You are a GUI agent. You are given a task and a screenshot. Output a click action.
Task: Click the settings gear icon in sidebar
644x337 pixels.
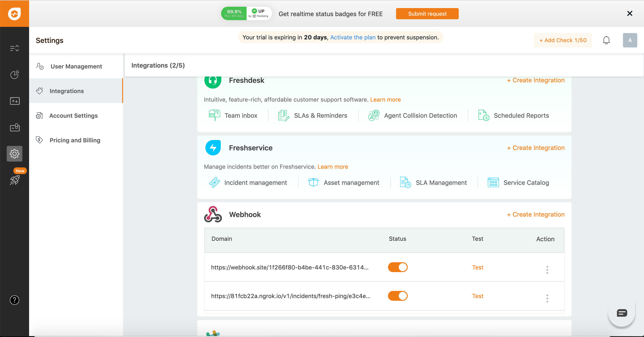(x=15, y=154)
